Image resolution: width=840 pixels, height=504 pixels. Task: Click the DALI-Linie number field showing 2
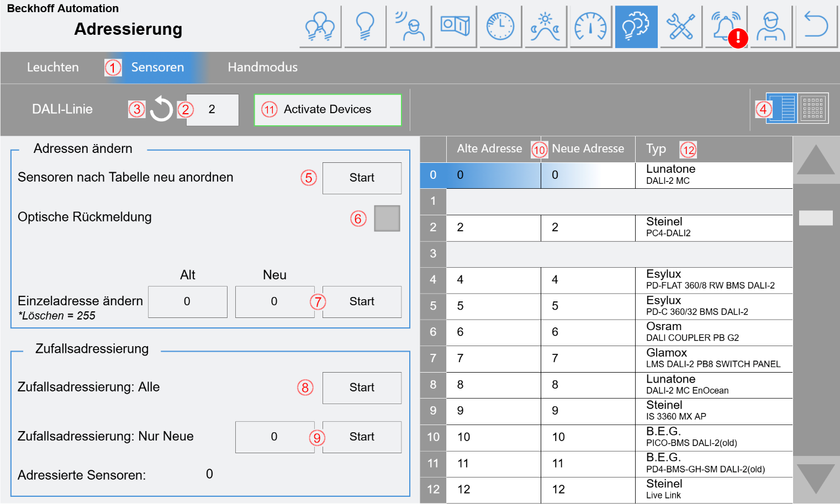click(212, 110)
